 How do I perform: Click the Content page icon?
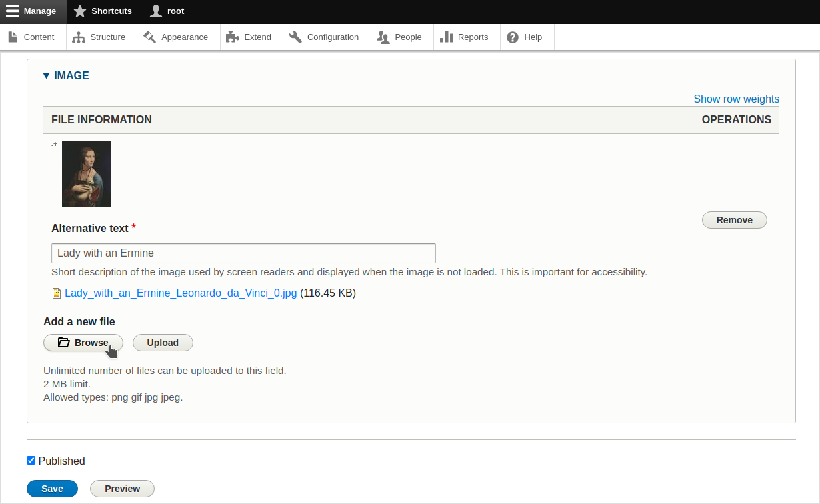click(13, 37)
